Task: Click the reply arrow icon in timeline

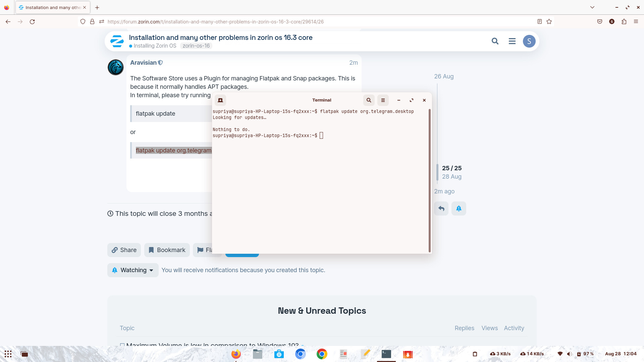Action: point(441,208)
